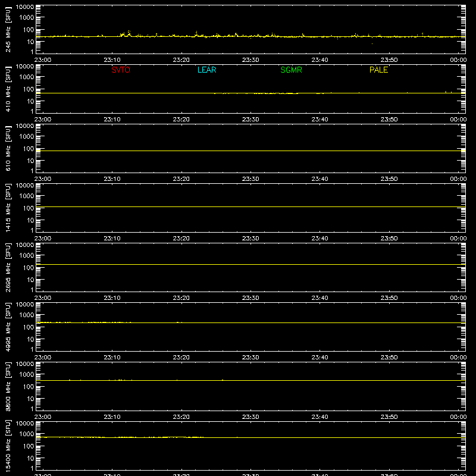Click 23:40 time label below 410 MHz plot
Screen dimensions: 476x476
point(320,120)
